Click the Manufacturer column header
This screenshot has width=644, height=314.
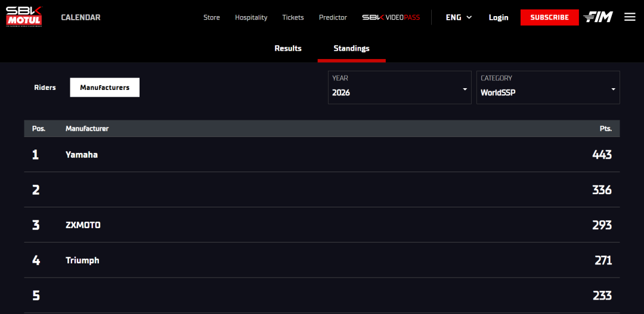[87, 129]
